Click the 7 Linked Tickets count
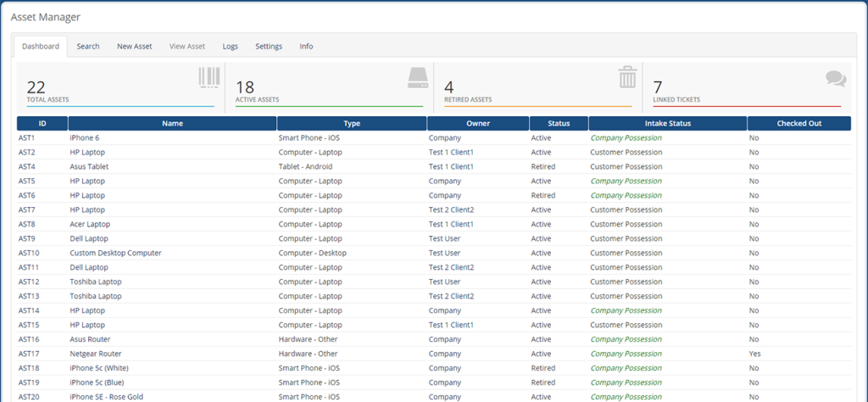The height and width of the screenshot is (402, 868). point(658,87)
